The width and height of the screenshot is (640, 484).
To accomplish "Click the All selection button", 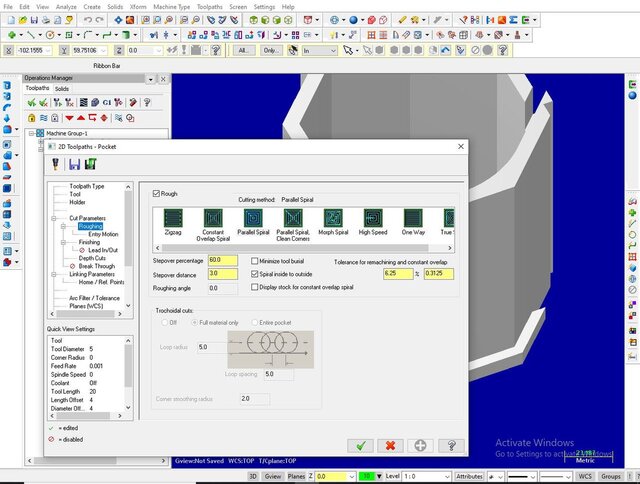I will point(244,50).
